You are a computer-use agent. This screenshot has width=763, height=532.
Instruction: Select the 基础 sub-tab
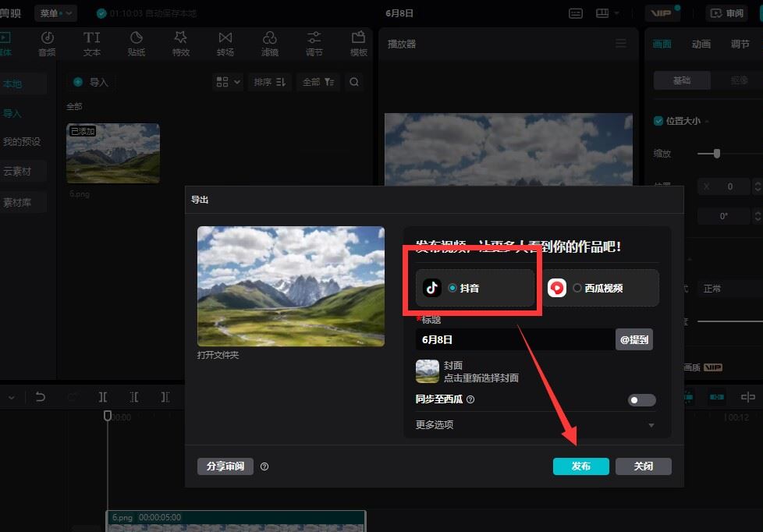(x=682, y=80)
